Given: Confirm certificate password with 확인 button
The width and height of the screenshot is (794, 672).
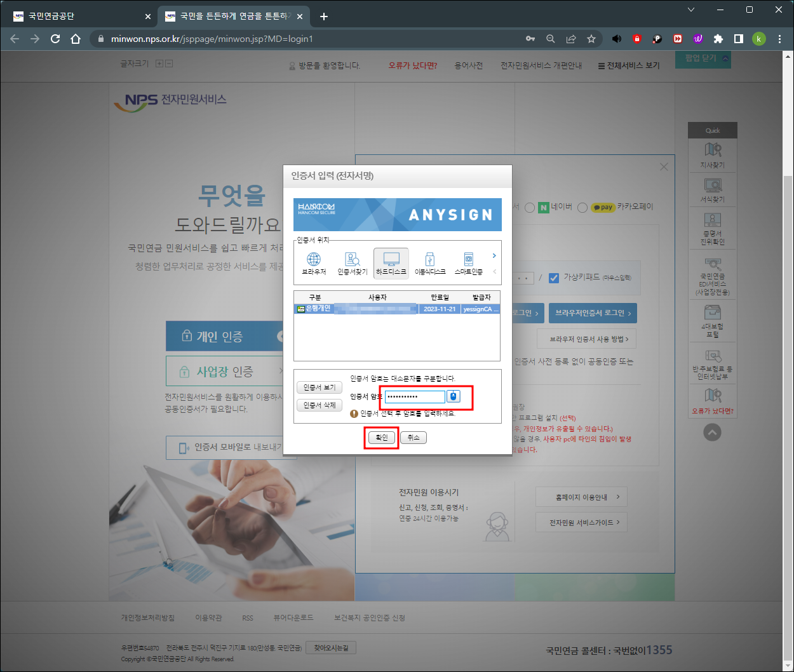Looking at the screenshot, I should tap(381, 437).
